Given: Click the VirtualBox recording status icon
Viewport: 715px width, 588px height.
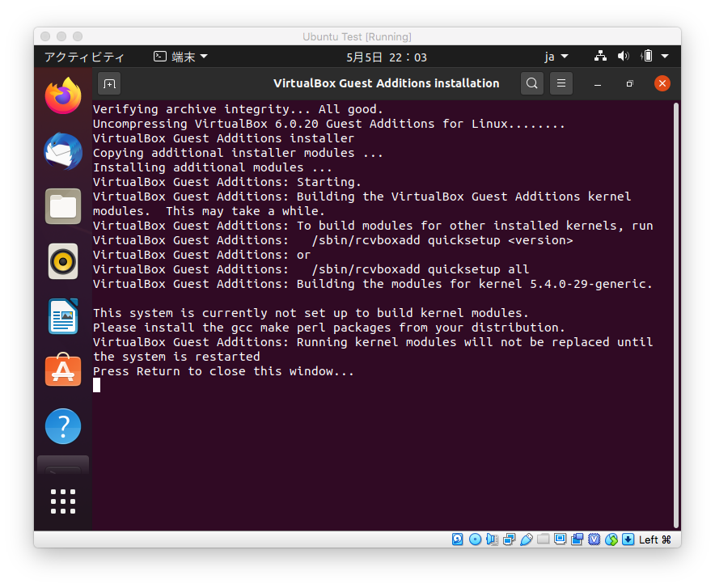Looking at the screenshot, I should (x=577, y=539).
